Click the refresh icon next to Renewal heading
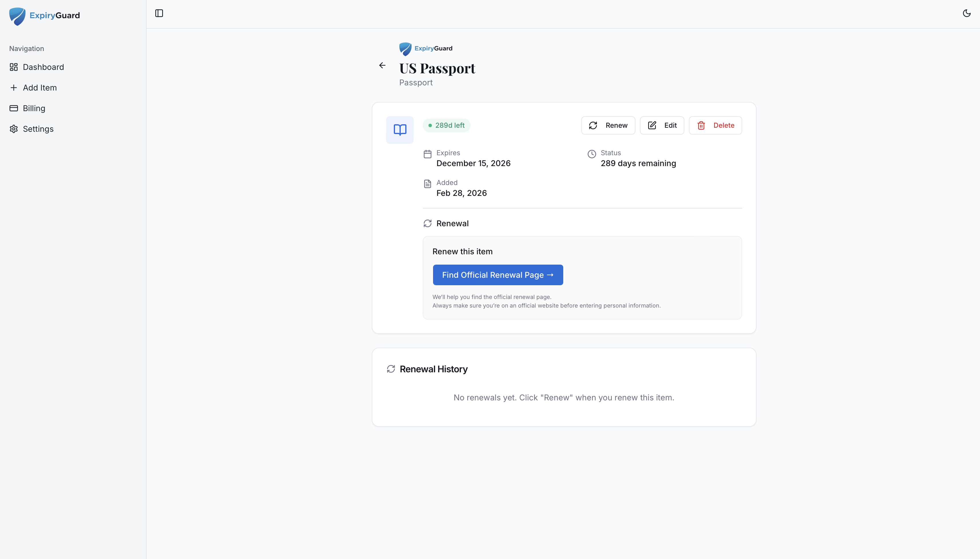This screenshot has height=559, width=980. (x=427, y=223)
